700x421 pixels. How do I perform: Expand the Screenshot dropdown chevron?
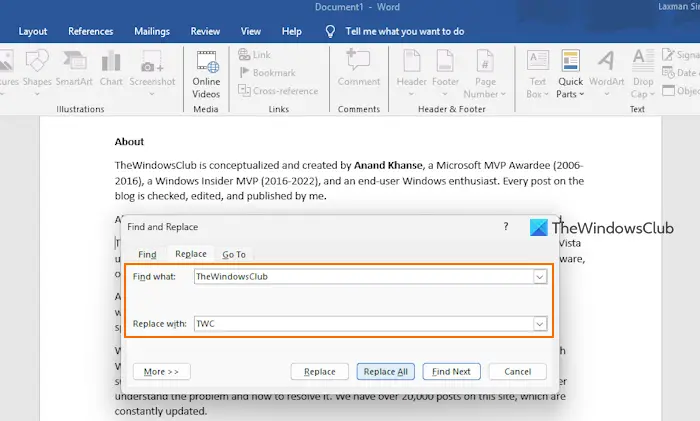coord(152,94)
